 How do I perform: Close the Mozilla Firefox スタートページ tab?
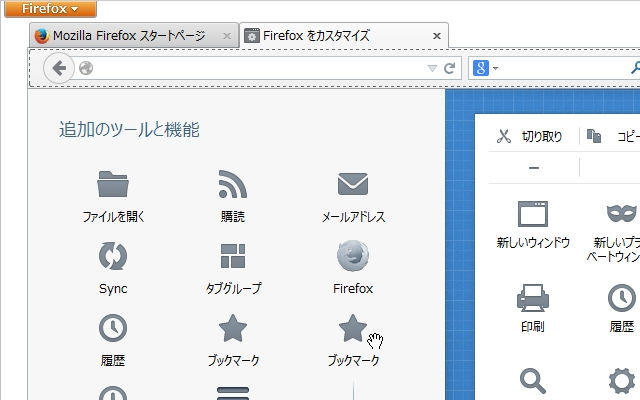point(227,36)
